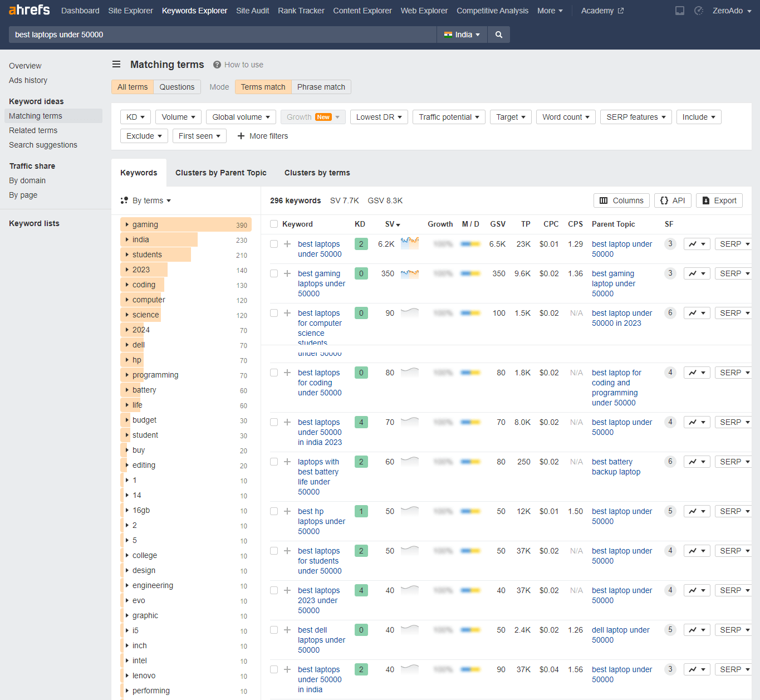
Task: Add 'best dell laptops under 50000' plus icon
Action: (x=287, y=630)
